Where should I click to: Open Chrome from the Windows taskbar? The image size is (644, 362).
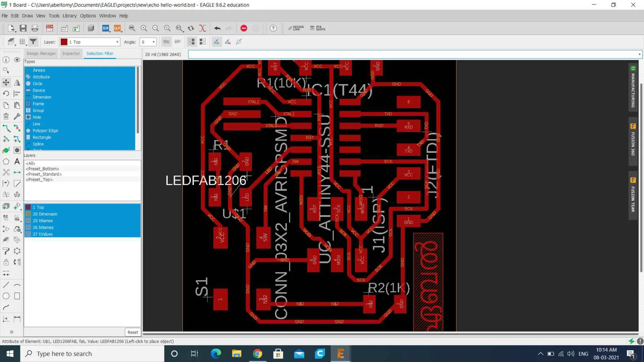pyautogui.click(x=258, y=354)
